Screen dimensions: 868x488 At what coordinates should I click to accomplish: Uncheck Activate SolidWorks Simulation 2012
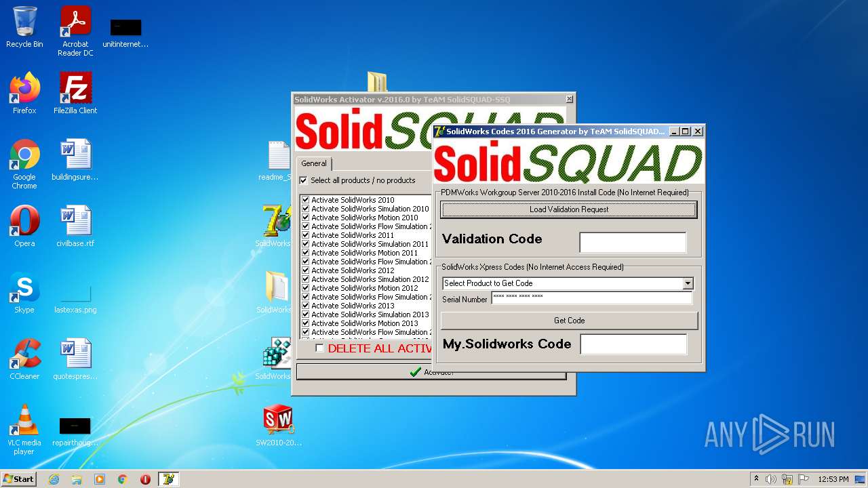coord(306,279)
